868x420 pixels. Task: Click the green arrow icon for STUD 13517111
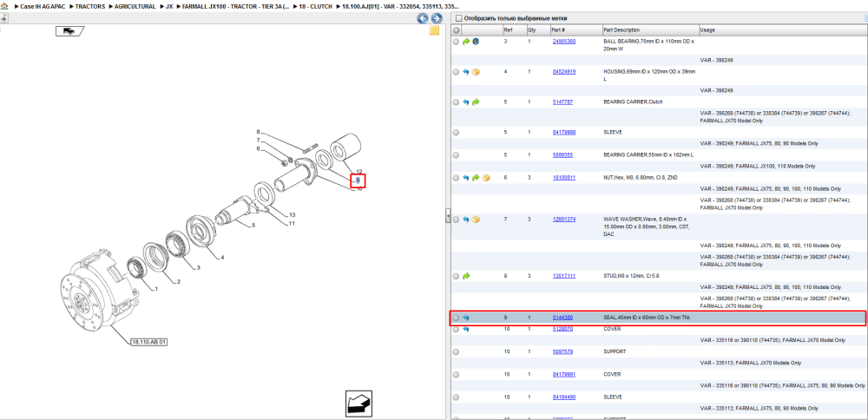(466, 276)
